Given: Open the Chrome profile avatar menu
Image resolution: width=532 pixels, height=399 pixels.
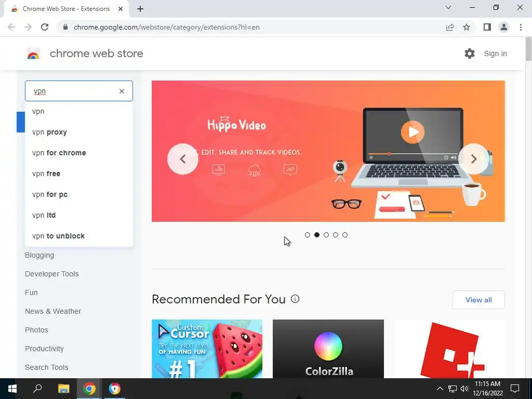Looking at the screenshot, I should (x=504, y=27).
